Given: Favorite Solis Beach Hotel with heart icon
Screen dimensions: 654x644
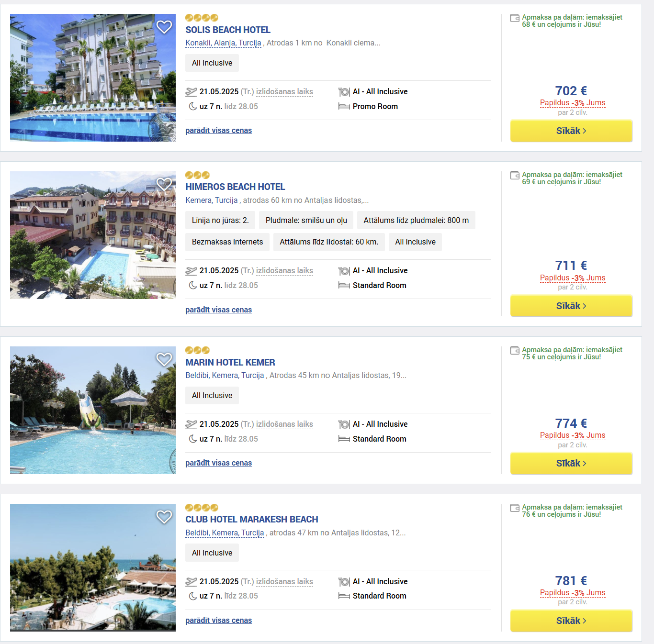Looking at the screenshot, I should [164, 27].
